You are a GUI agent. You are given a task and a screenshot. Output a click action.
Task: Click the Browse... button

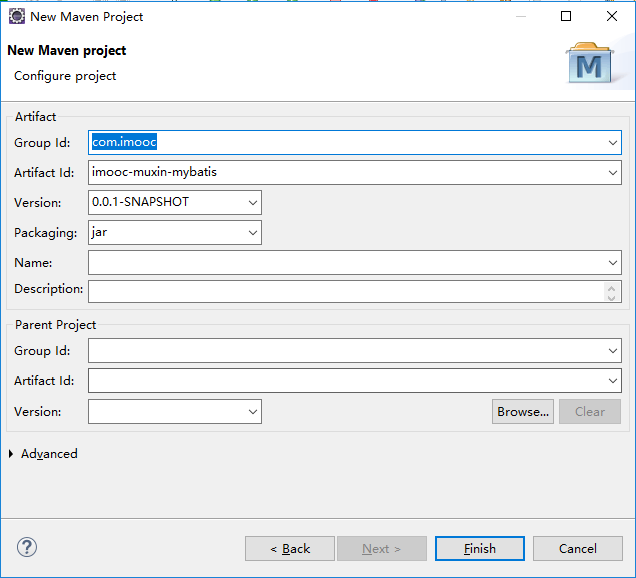(523, 411)
